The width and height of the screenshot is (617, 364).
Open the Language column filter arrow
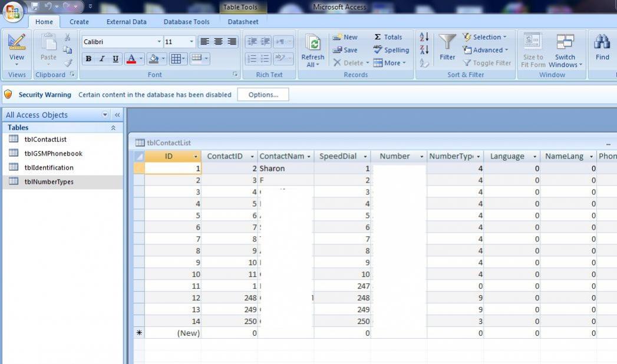click(x=534, y=157)
